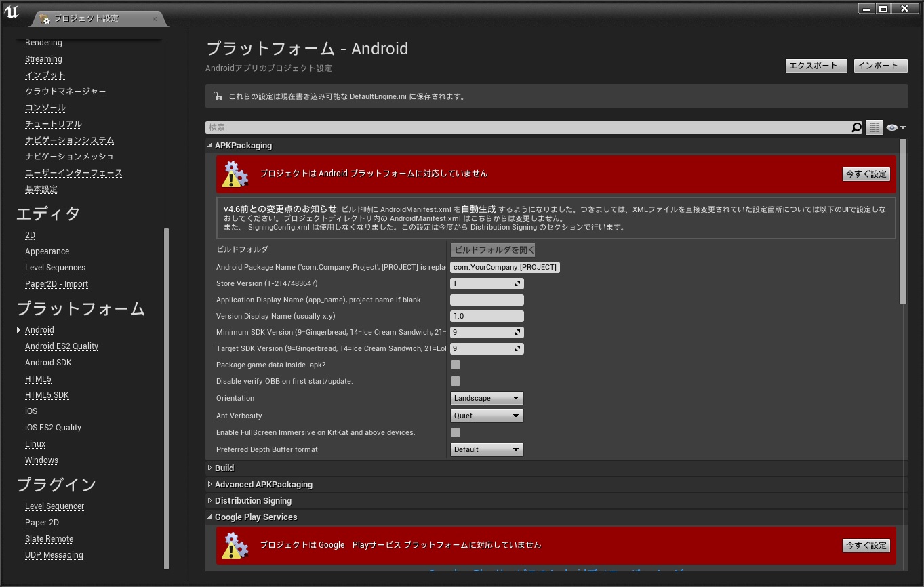This screenshot has width=924, height=587.
Task: Click 今すぐ設定 in the Google Play banner
Action: (x=866, y=545)
